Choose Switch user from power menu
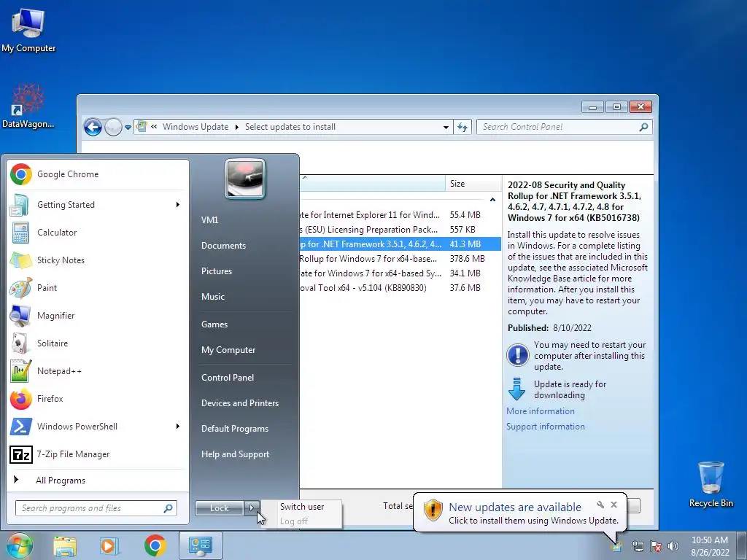Image resolution: width=747 pixels, height=560 pixels. coord(302,507)
